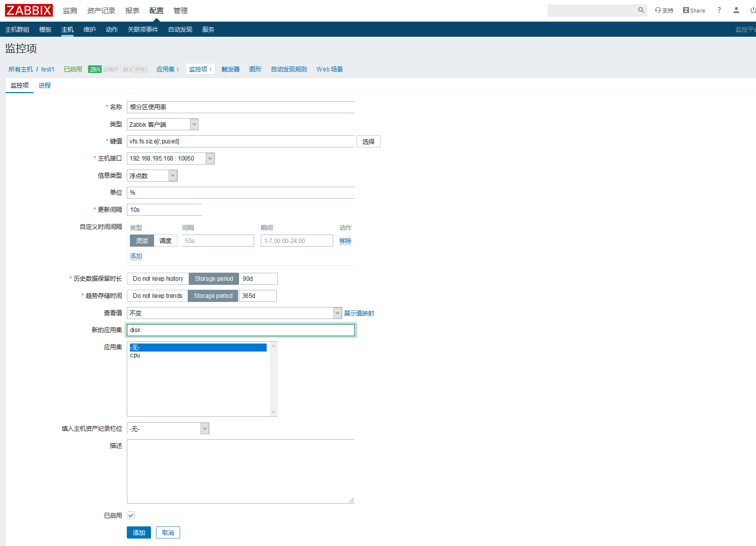The width and height of the screenshot is (756, 546).
Task: Click the test1 host link
Action: pos(47,69)
